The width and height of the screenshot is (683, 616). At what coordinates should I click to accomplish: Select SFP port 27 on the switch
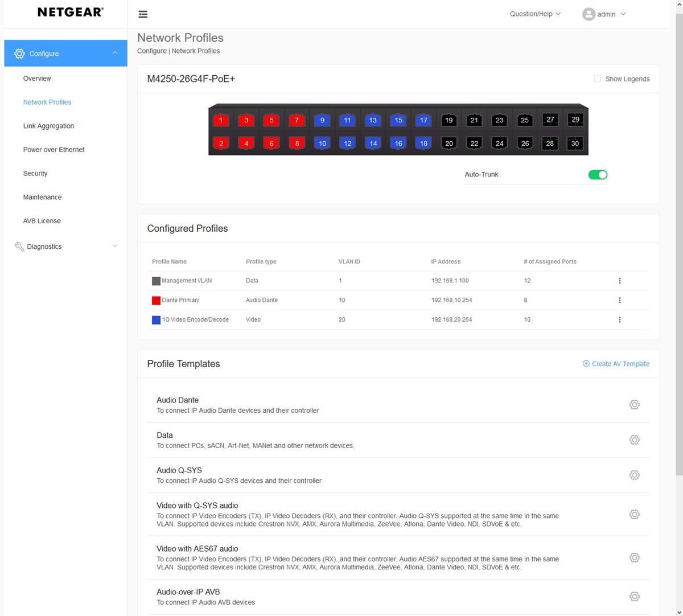click(550, 120)
